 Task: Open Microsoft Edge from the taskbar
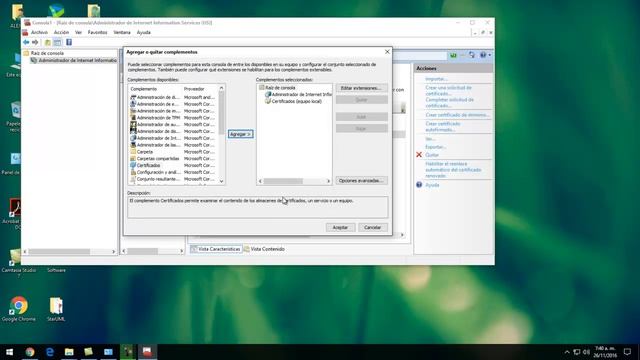(x=50, y=352)
